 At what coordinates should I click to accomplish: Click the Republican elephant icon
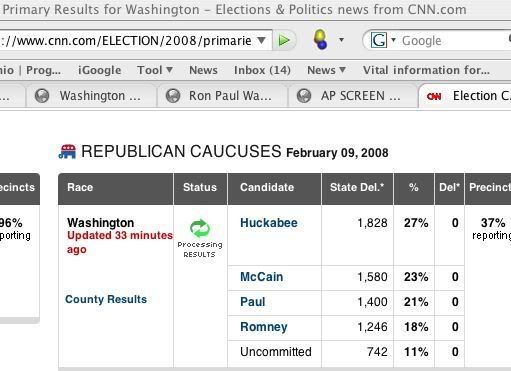(67, 151)
